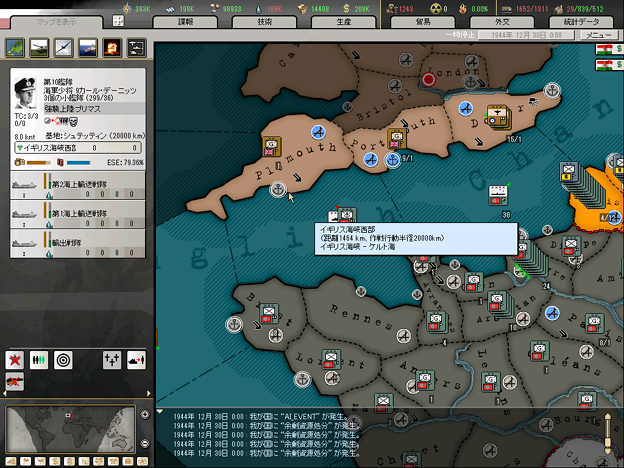The width and height of the screenshot is (624, 468).
Task: Click the energy resource lightning icon
Action: pos(127,8)
